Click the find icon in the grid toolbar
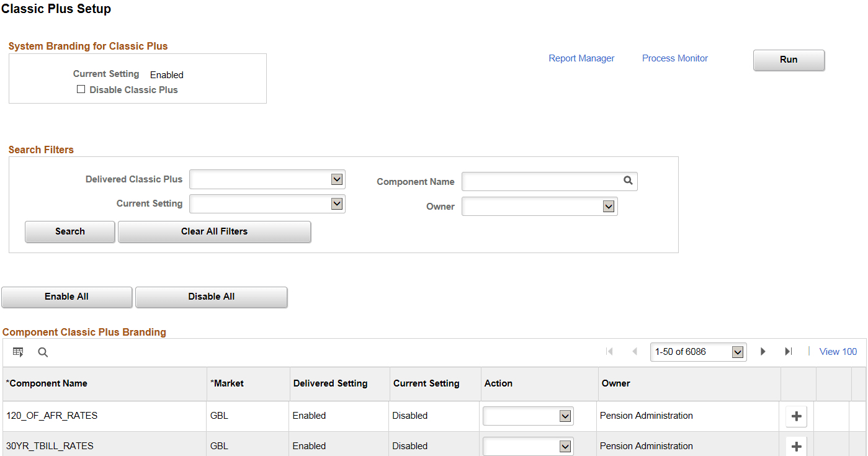 point(42,352)
